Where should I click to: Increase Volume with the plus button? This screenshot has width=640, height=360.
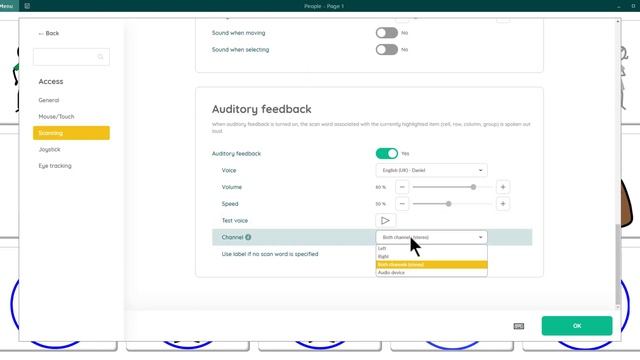(503, 187)
